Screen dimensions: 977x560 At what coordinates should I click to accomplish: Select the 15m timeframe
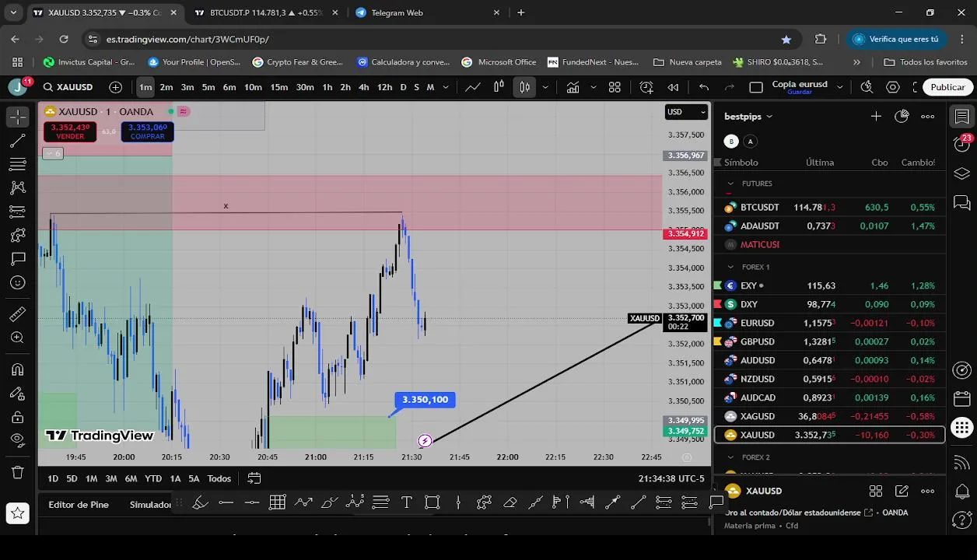coord(278,87)
